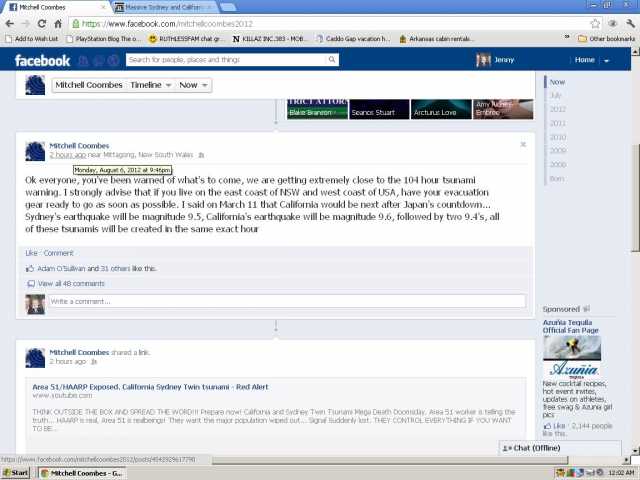Open Facebook notifications globe icon
This screenshot has width=640, height=480.
tap(113, 60)
